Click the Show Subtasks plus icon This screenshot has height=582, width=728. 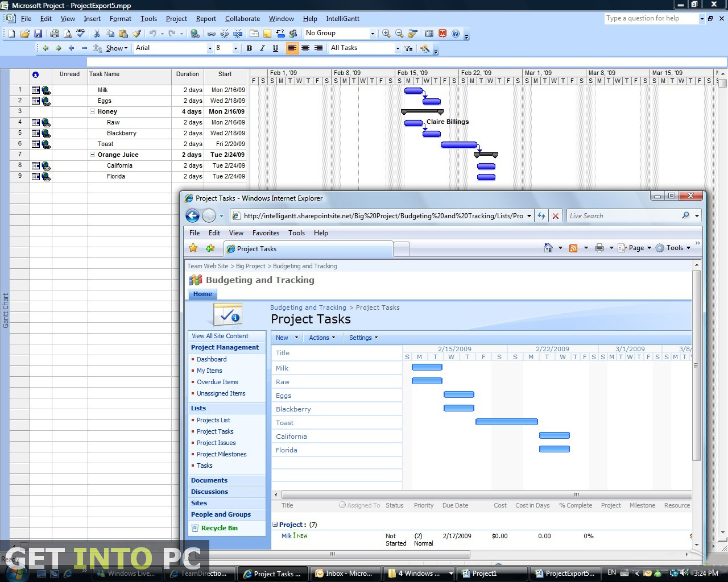(71, 48)
